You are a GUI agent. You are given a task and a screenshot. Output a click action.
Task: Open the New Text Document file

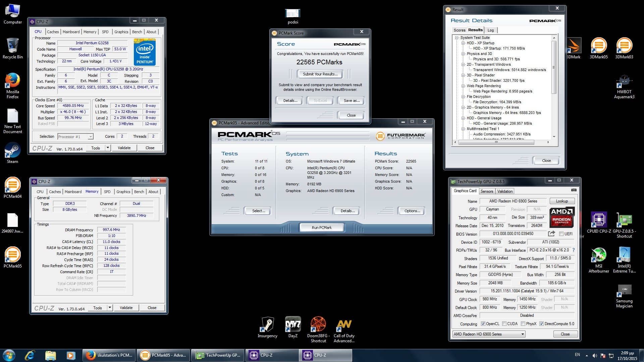[12, 121]
